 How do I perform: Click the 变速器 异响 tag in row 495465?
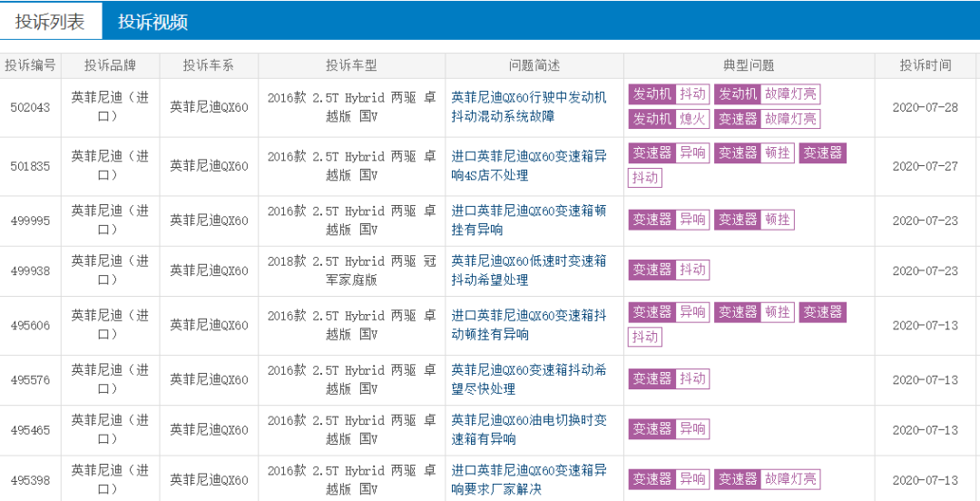[x=669, y=429]
